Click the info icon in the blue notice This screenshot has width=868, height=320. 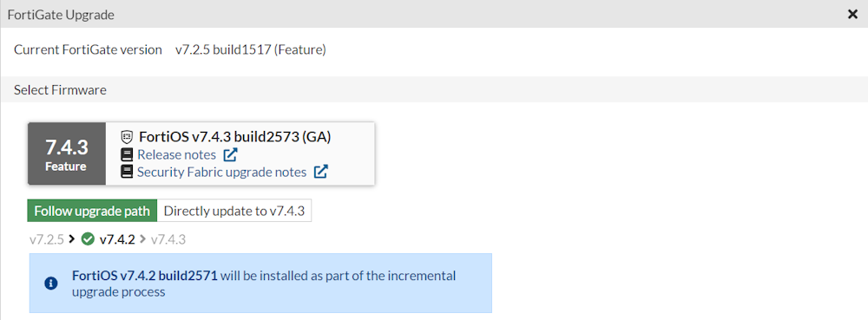click(x=51, y=283)
